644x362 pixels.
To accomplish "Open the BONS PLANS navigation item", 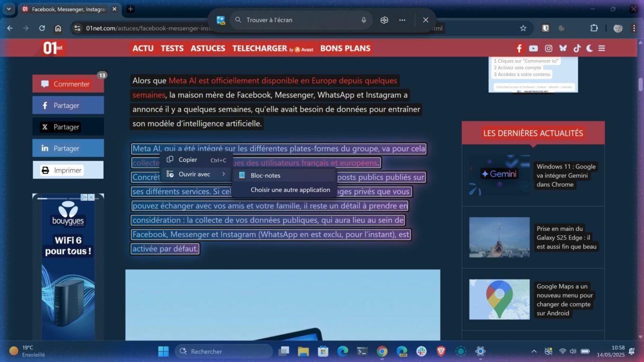I will click(345, 48).
